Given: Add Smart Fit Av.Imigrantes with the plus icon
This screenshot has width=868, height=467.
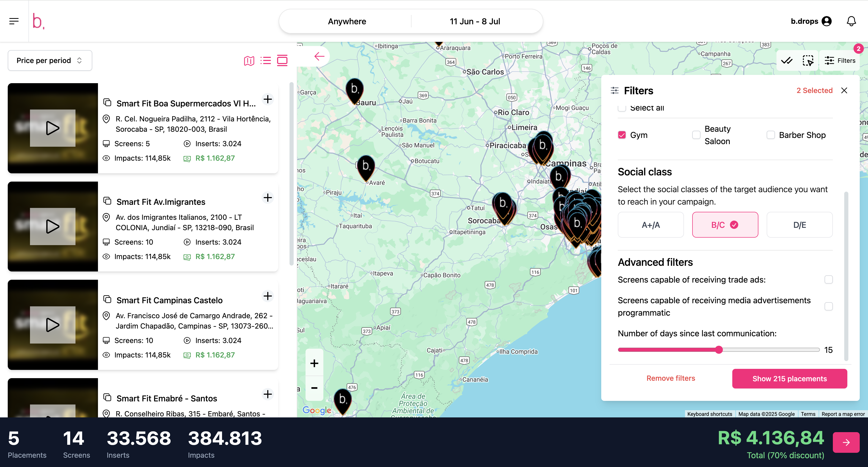Looking at the screenshot, I should pyautogui.click(x=268, y=198).
